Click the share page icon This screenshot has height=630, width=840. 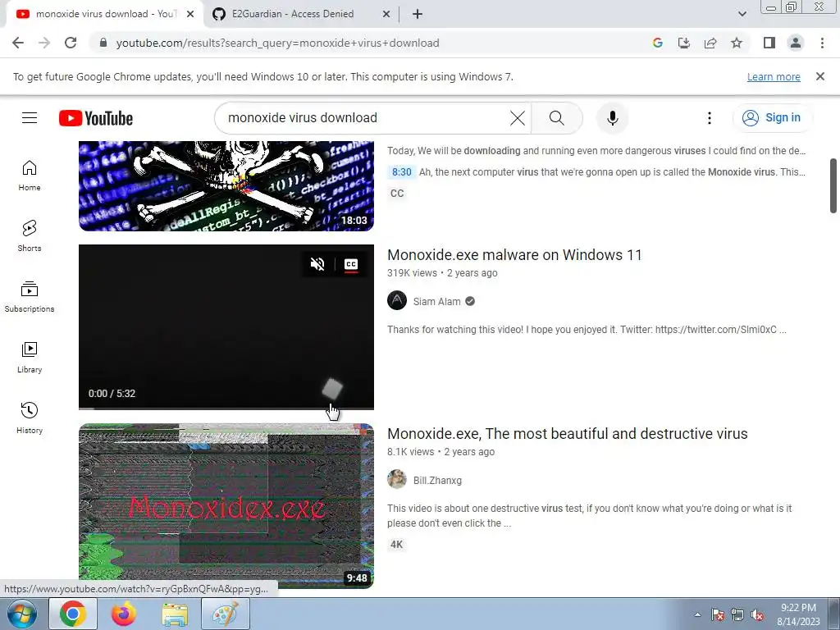pyautogui.click(x=710, y=43)
